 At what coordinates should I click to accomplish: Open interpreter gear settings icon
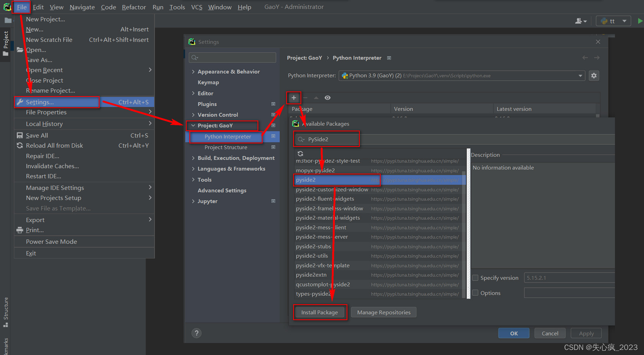point(594,76)
